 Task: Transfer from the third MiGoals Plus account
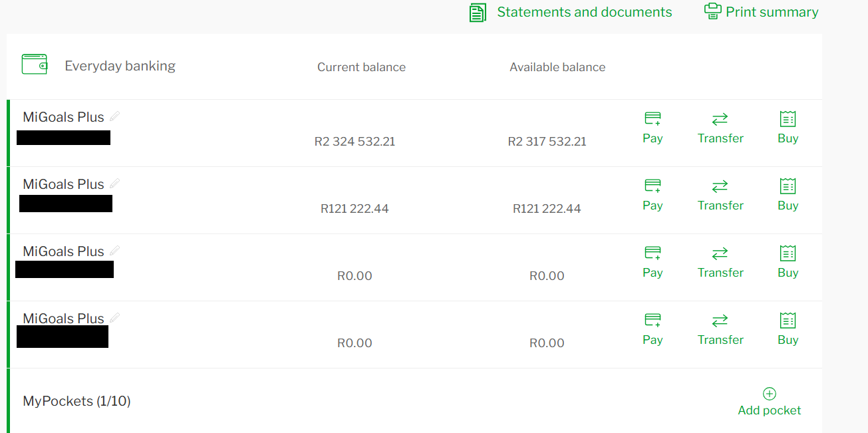coord(720,262)
